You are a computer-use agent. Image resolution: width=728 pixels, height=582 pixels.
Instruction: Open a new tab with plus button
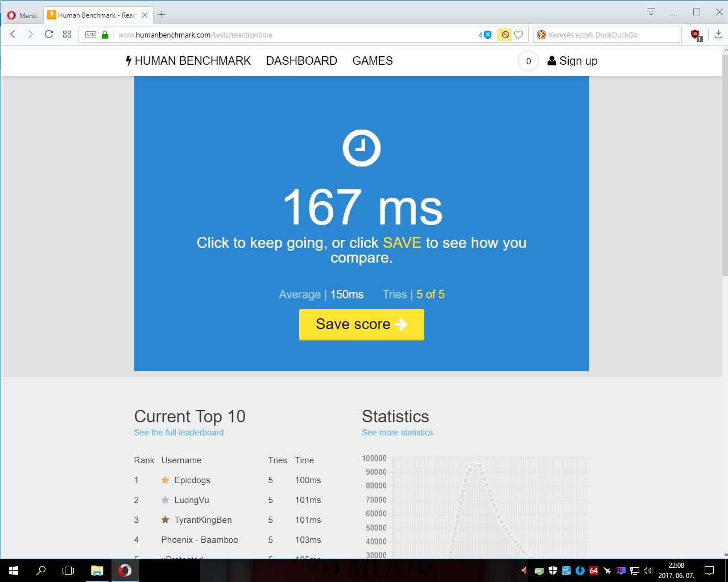162,15
